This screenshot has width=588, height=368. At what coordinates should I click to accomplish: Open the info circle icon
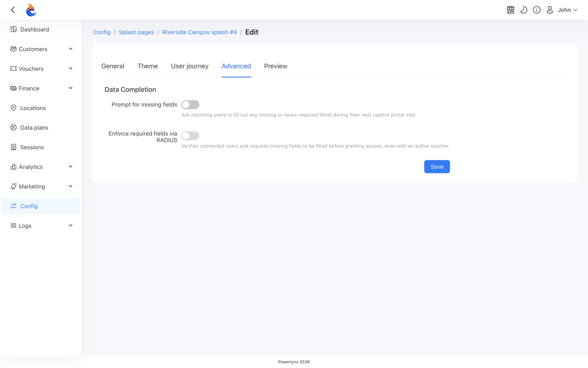(x=537, y=10)
